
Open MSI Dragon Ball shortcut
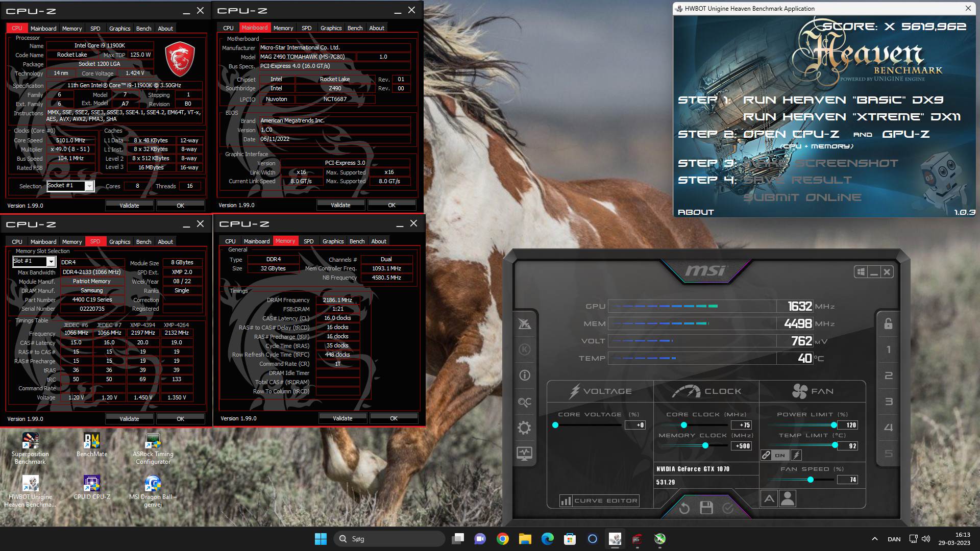pos(153,491)
